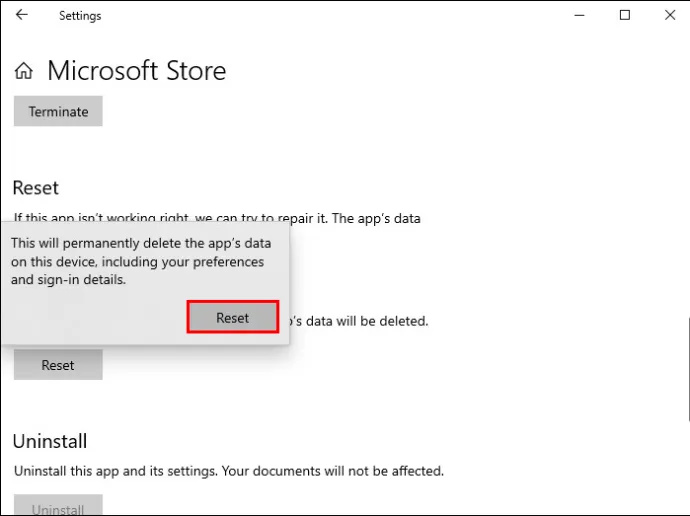Click the Microsoft Store page heading
Viewport: 690px width, 516px height.
point(137,70)
